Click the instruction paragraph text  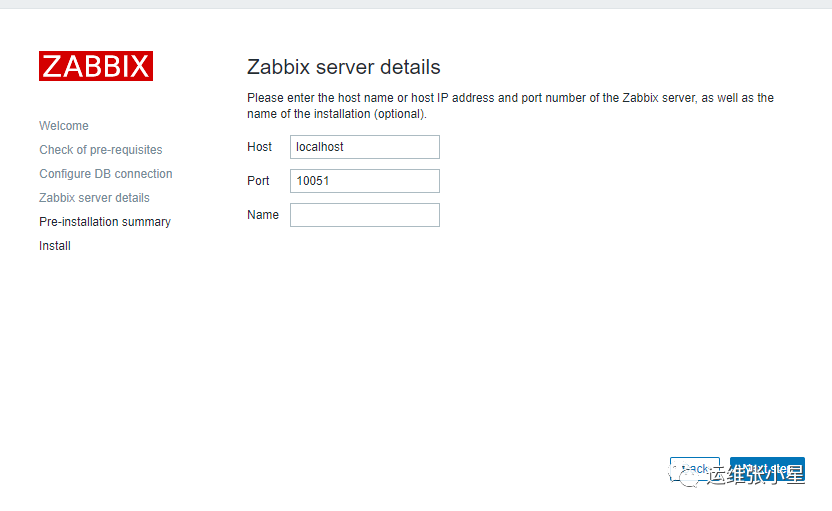[510, 106]
